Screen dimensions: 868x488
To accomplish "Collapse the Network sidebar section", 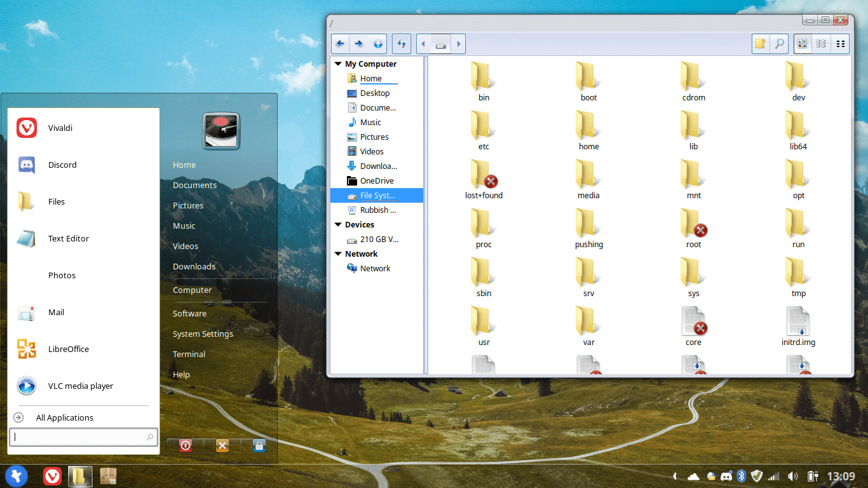I will coord(338,254).
